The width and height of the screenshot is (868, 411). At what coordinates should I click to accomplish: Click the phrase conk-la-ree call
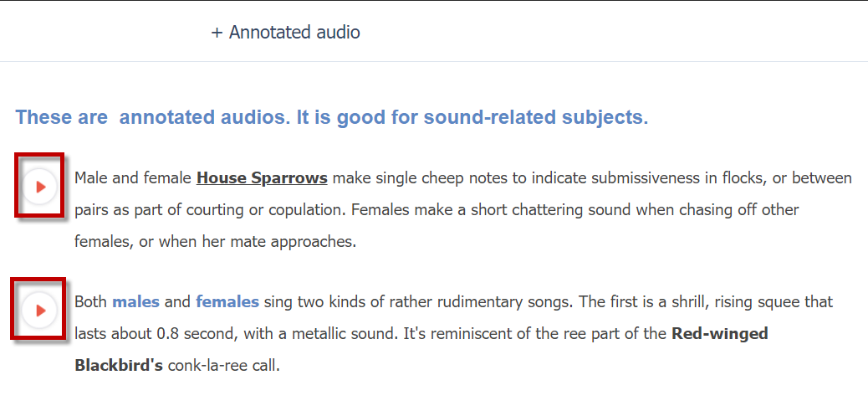tap(223, 366)
